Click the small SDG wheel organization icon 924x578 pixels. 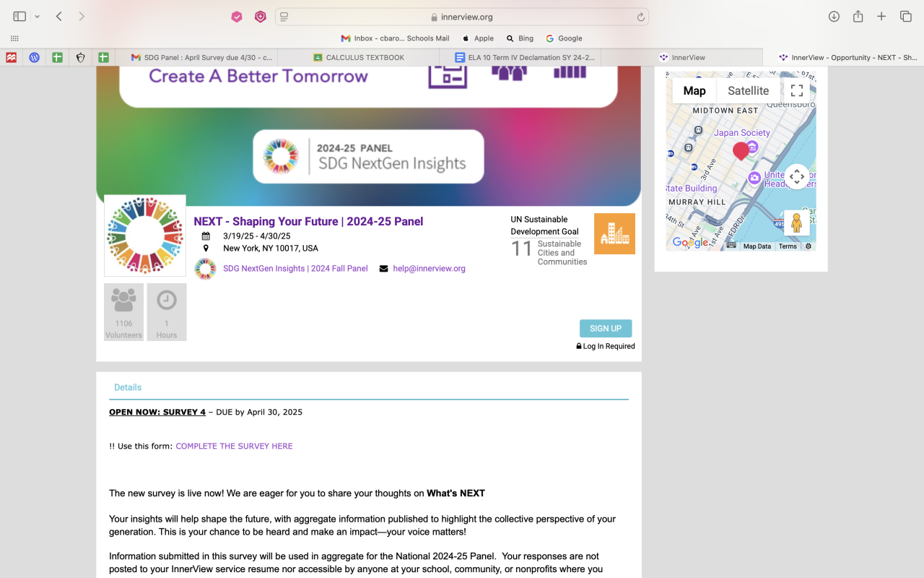pos(205,269)
